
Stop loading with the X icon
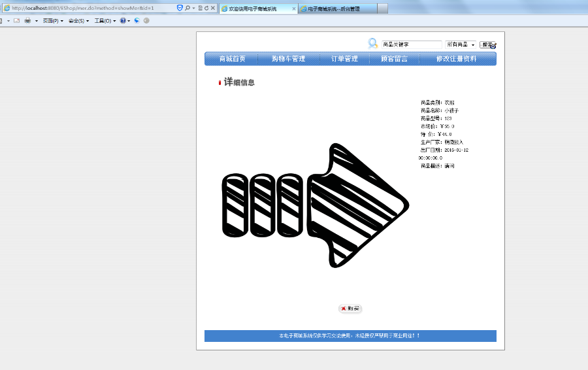212,8
